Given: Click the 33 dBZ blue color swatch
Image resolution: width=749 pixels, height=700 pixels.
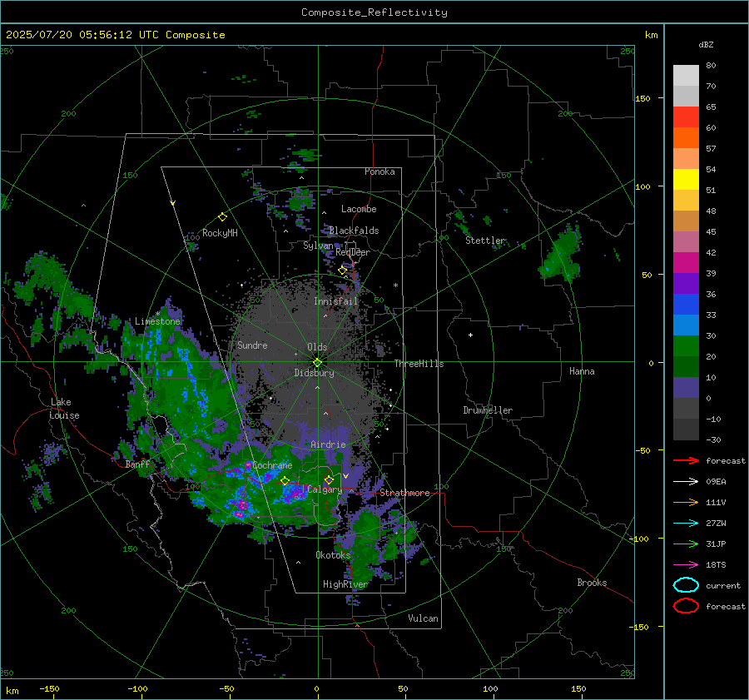Looking at the screenshot, I should [686, 325].
